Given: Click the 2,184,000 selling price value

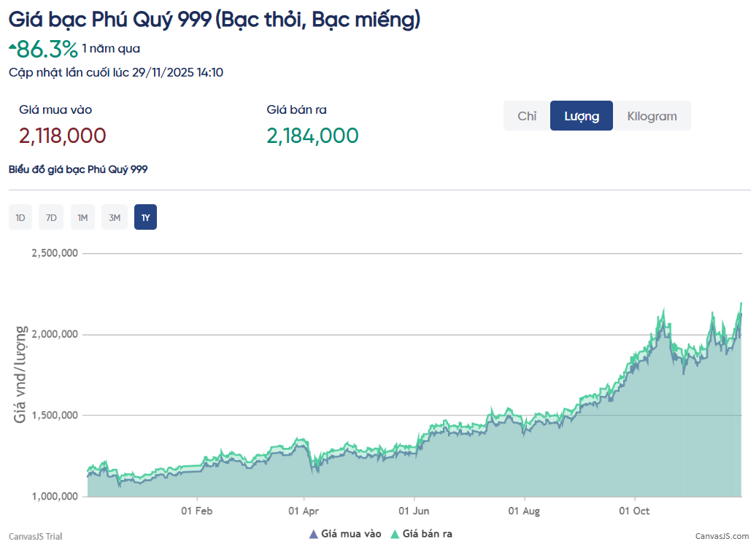Looking at the screenshot, I should click(x=312, y=136).
